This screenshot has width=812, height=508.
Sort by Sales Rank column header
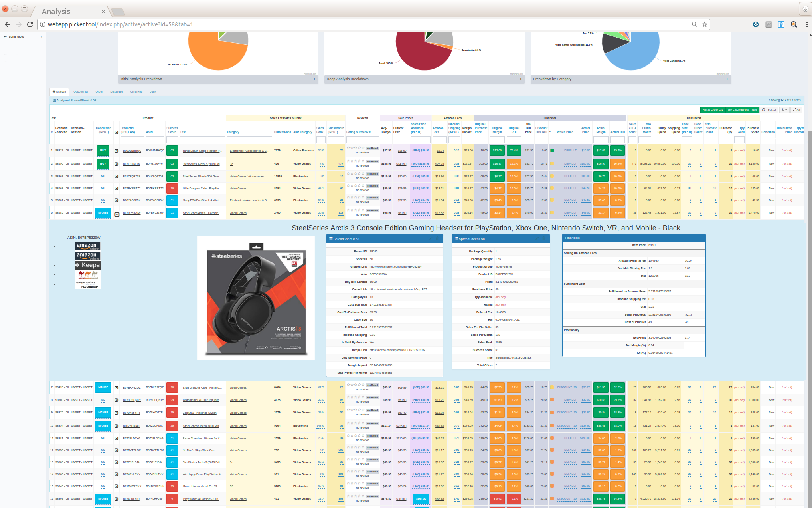point(320,130)
